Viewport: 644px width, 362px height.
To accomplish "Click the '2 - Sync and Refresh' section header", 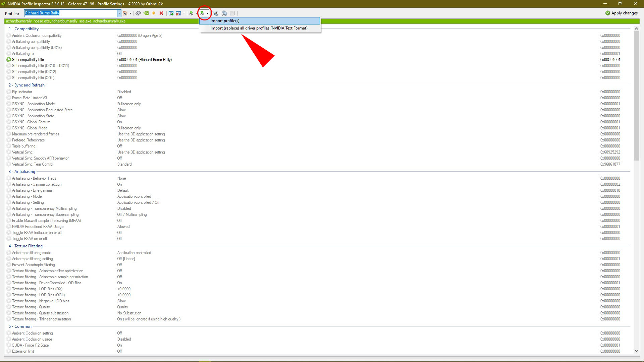I will click(x=26, y=85).
